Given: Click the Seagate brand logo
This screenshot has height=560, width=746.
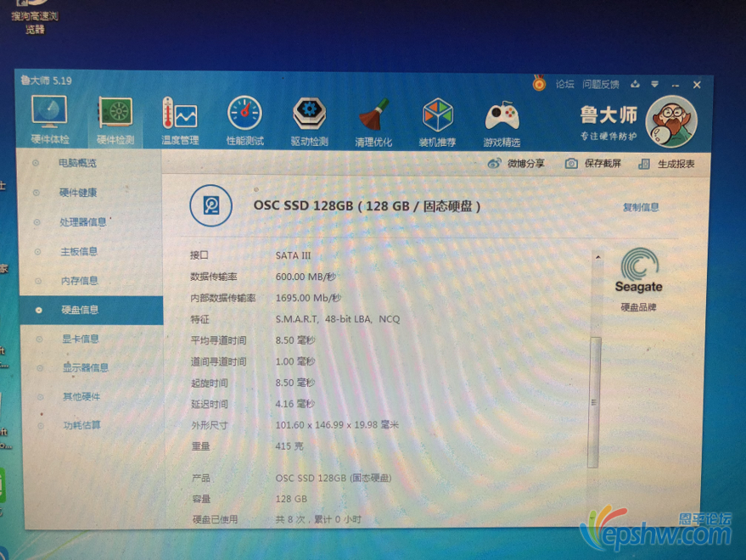Looking at the screenshot, I should tap(638, 271).
